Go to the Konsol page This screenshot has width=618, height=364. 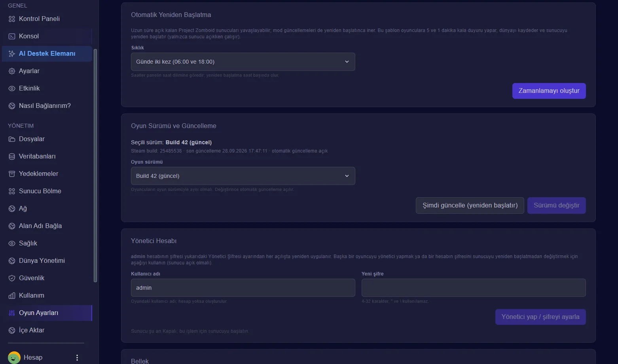click(47, 36)
